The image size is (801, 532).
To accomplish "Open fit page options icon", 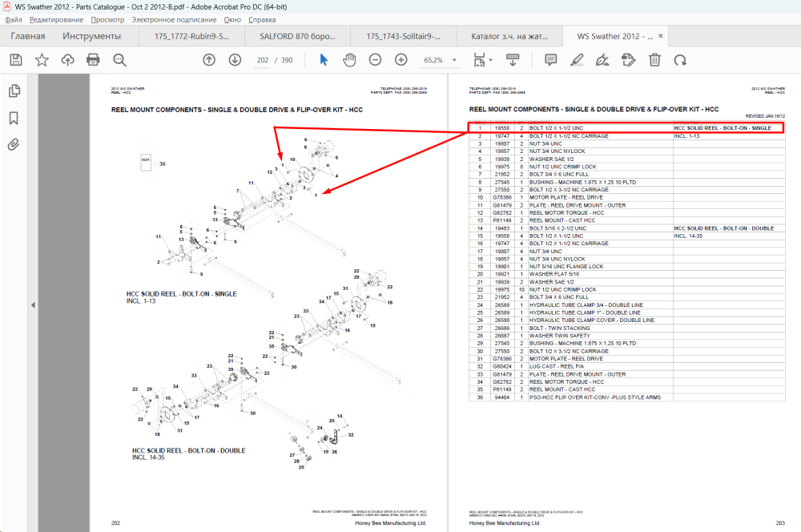I will (x=479, y=60).
